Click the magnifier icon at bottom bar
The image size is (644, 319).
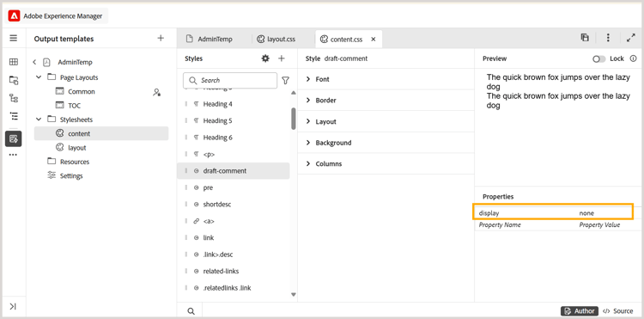click(x=191, y=311)
